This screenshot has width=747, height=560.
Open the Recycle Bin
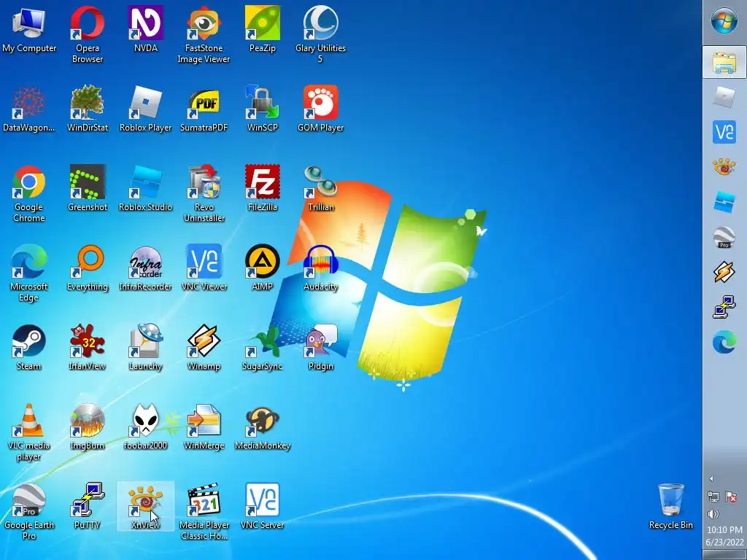pos(671,507)
